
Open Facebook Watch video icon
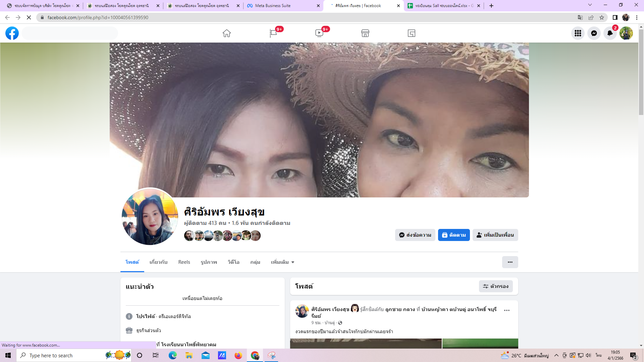point(319,33)
